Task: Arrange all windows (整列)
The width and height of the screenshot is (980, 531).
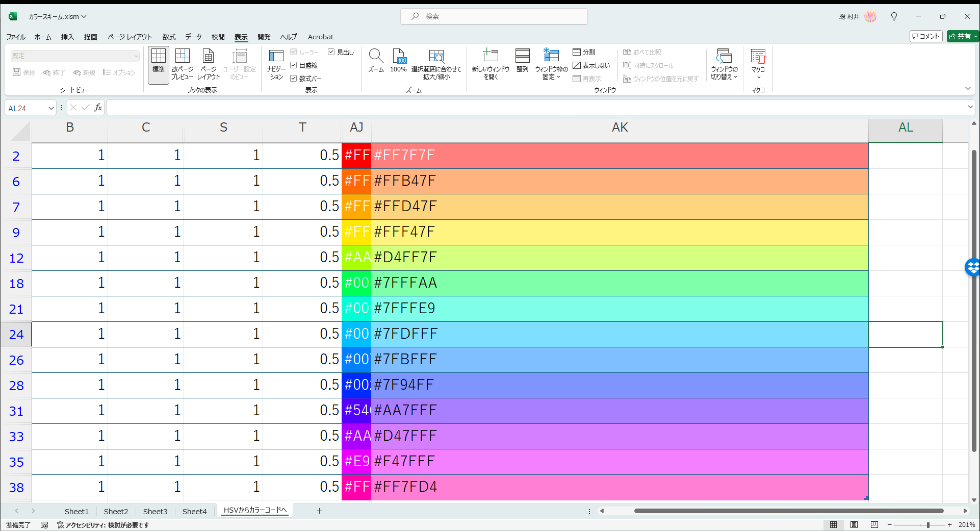Action: point(523,60)
